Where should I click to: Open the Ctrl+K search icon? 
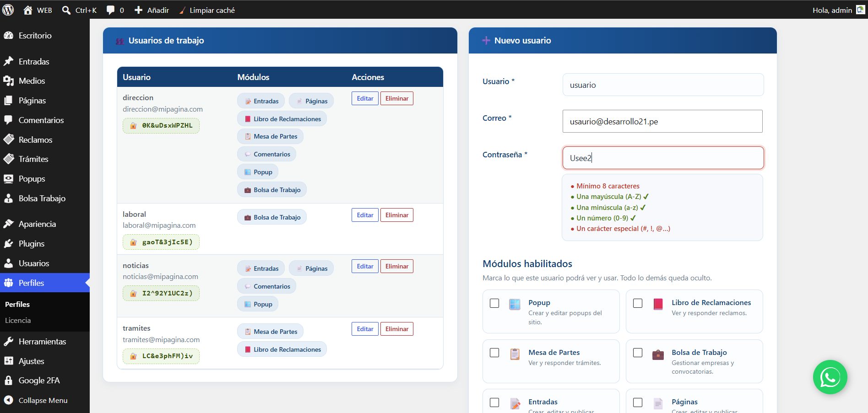pos(66,10)
